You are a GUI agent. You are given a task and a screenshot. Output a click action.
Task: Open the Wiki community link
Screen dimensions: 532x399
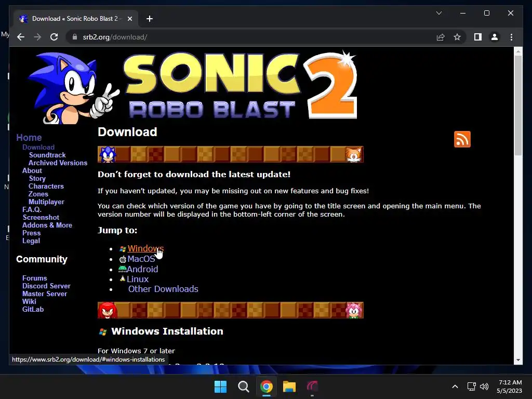[29, 302]
